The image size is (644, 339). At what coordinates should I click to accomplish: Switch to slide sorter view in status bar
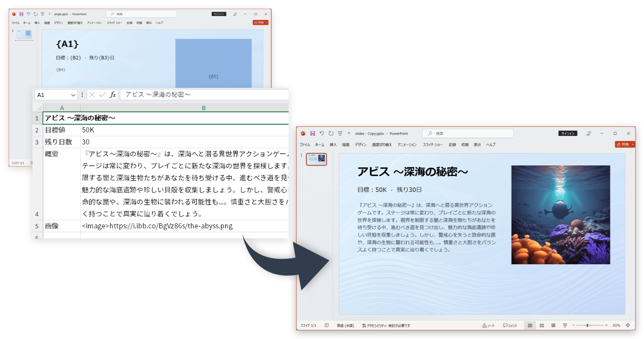click(542, 325)
